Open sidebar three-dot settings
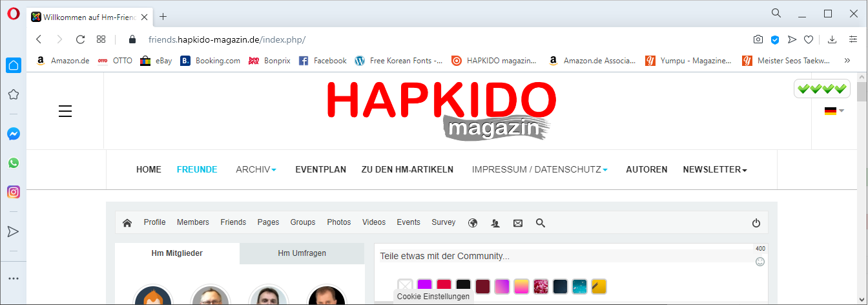 pos(13,279)
